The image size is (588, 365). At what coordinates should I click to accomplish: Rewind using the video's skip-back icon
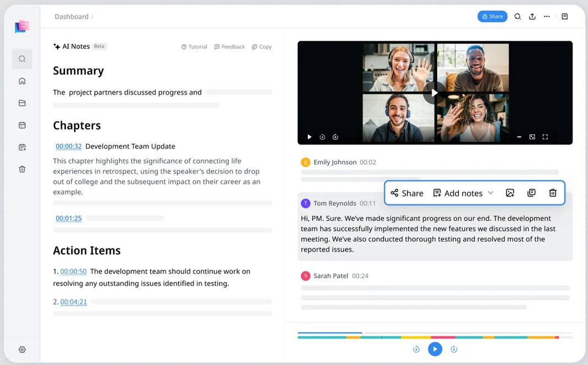pyautogui.click(x=323, y=137)
